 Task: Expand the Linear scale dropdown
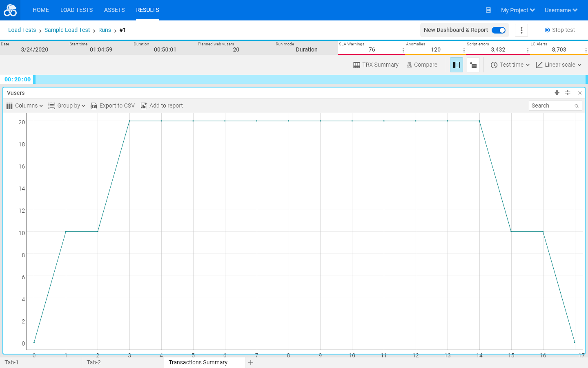[559, 65]
